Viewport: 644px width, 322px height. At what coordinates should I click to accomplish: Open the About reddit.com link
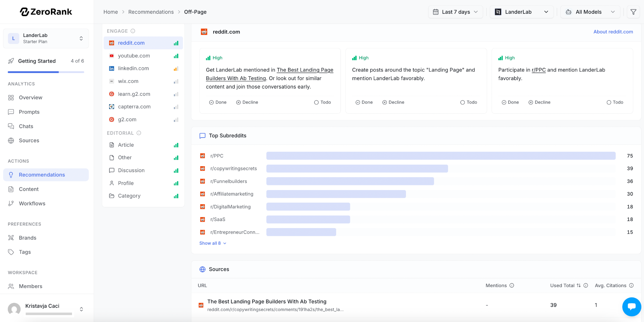613,32
